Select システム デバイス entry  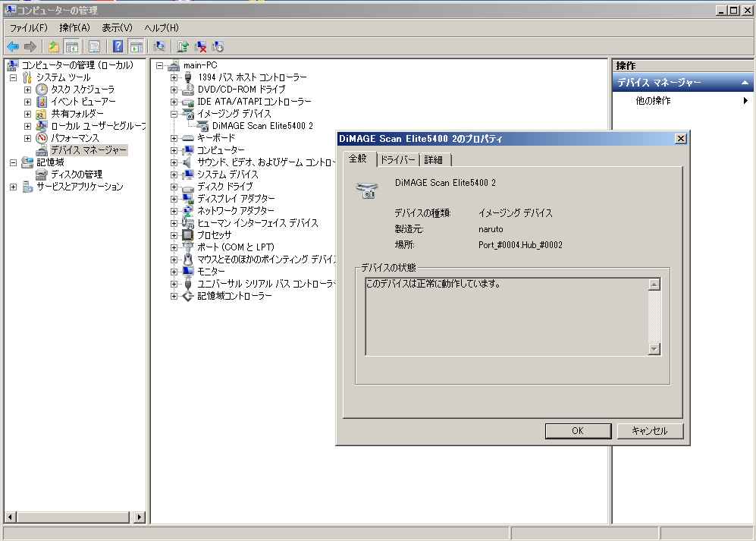point(227,175)
